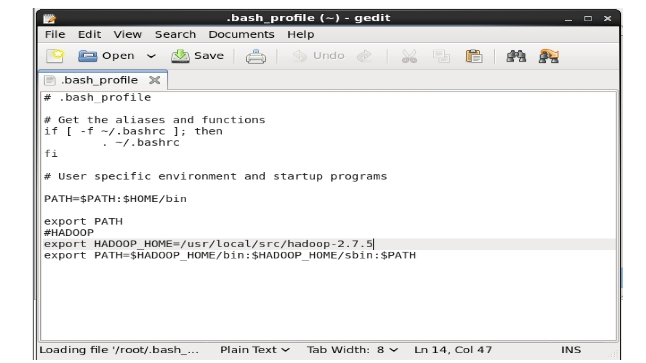Screen dimensions: 646x363
Task: Open the Documents menu
Action: tap(241, 34)
